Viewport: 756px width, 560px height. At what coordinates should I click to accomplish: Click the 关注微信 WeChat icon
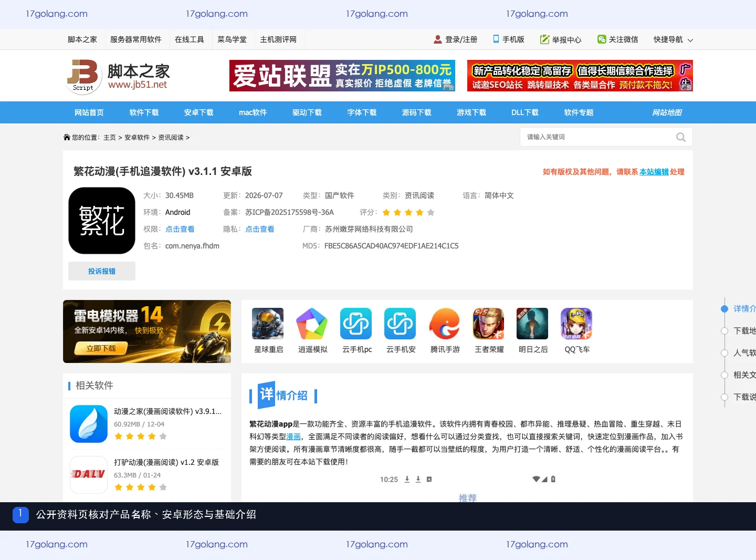click(x=602, y=39)
